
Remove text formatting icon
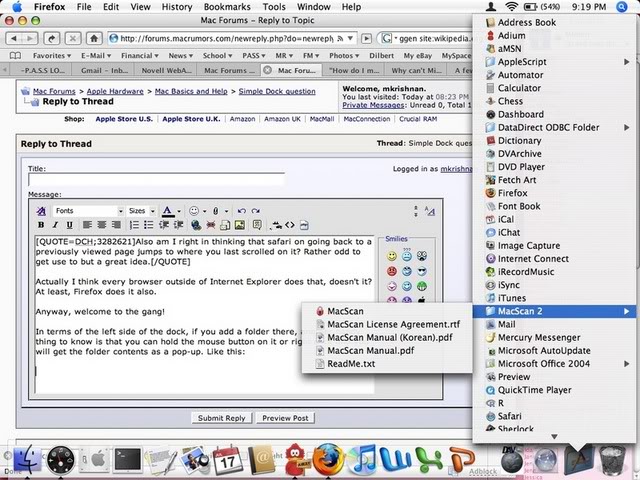[41, 211]
